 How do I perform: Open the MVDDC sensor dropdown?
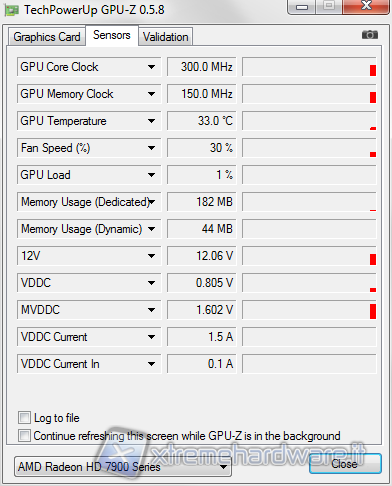point(151,310)
